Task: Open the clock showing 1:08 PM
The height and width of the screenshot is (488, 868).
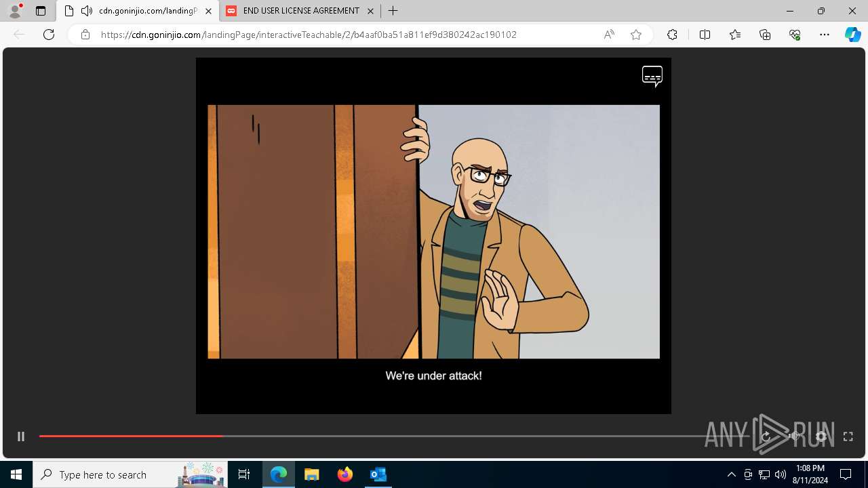Action: coord(810,474)
